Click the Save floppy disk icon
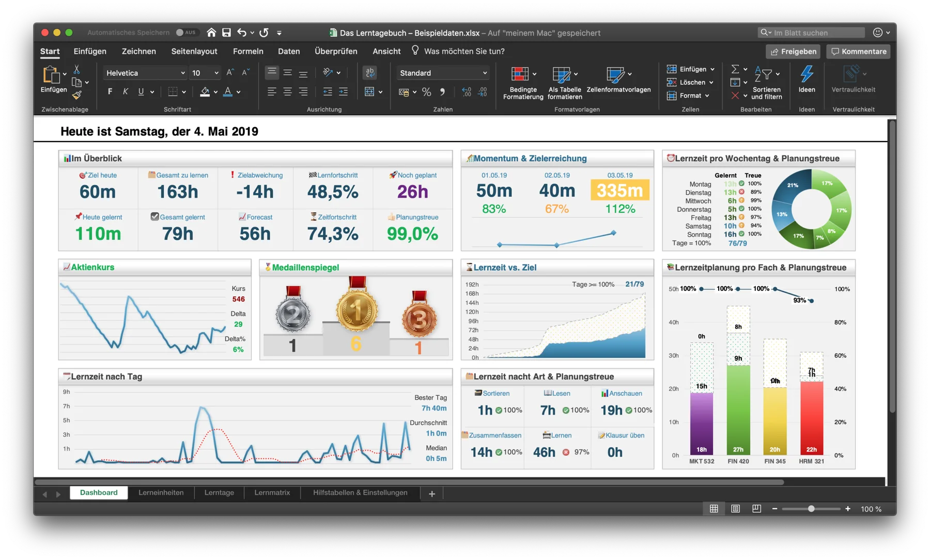This screenshot has width=930, height=560. coord(226,33)
